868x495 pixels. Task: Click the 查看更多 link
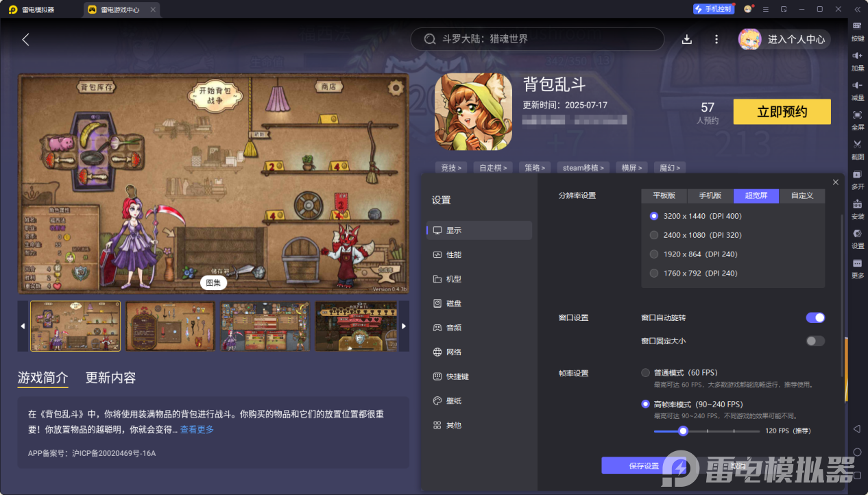[x=197, y=429]
